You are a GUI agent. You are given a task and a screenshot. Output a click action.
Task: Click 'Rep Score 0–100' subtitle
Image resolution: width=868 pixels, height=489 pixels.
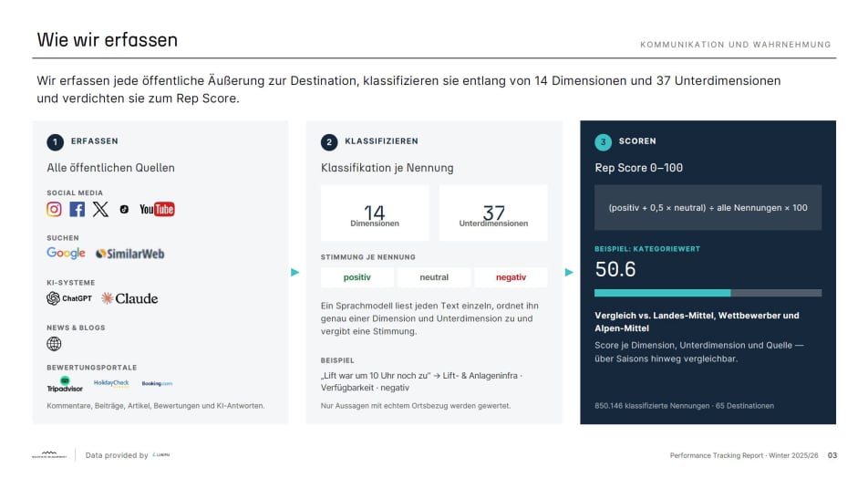tap(639, 168)
